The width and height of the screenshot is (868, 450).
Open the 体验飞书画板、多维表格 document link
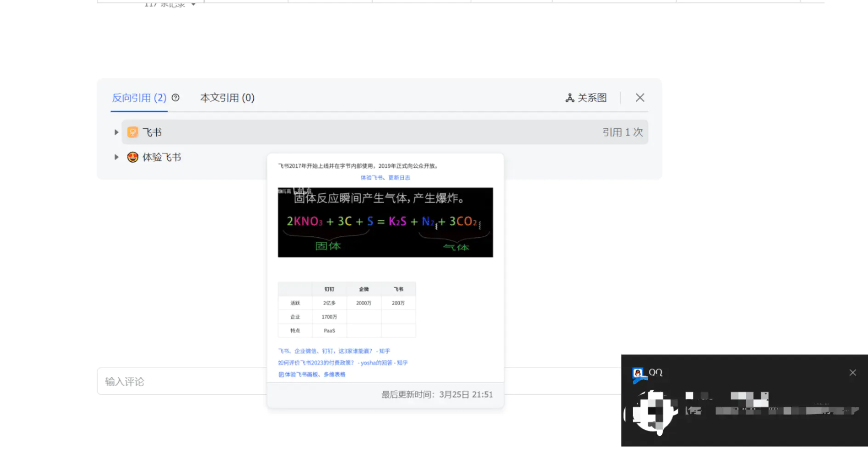[x=312, y=375]
